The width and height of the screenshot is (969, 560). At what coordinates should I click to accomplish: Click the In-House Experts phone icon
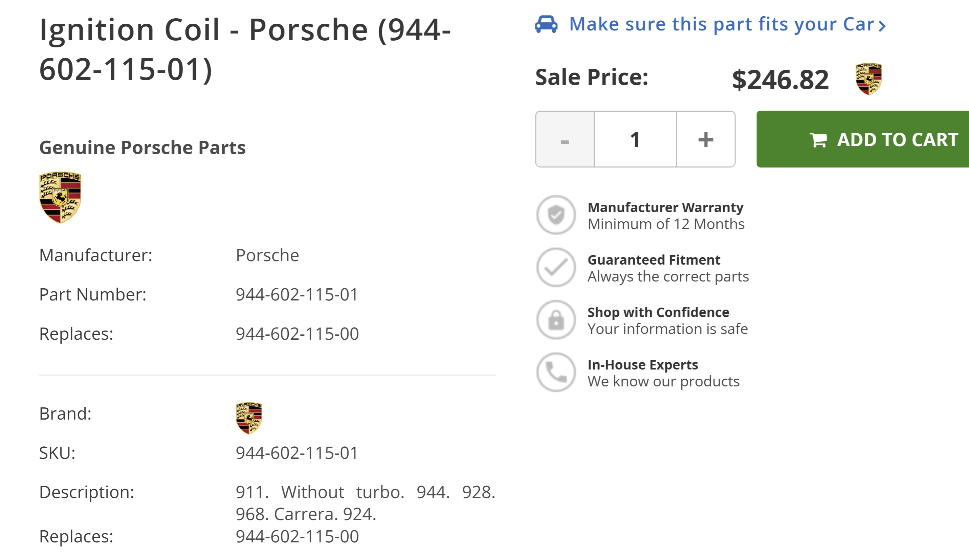[x=556, y=372]
